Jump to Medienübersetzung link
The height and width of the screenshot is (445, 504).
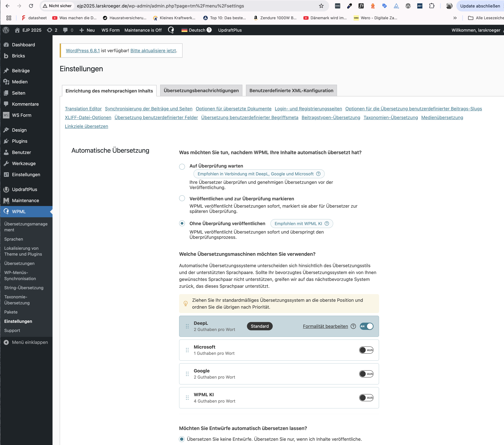(442, 118)
